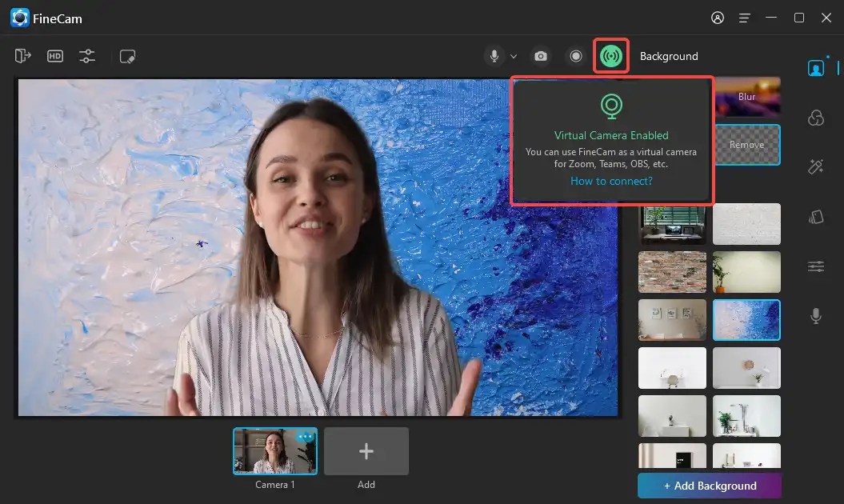Image resolution: width=844 pixels, height=504 pixels.
Task: Select the beautify magic wand icon
Action: pos(815,166)
